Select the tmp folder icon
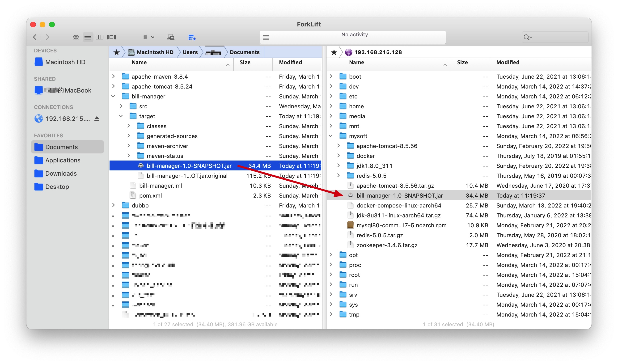Image resolution: width=618 pixels, height=364 pixels. [x=343, y=314]
